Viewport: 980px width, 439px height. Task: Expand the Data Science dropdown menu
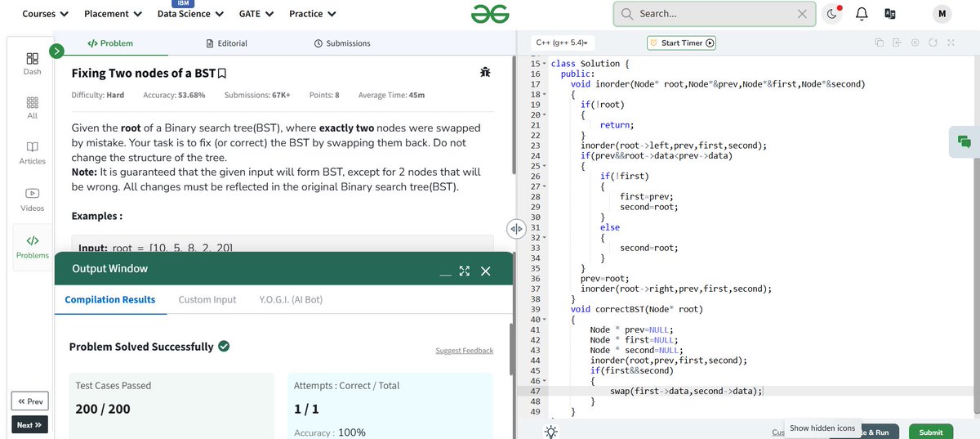189,14
